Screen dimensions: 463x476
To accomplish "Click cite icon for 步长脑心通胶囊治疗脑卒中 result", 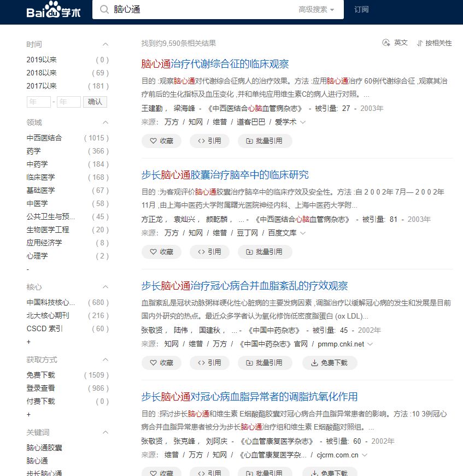I will [201, 251].
